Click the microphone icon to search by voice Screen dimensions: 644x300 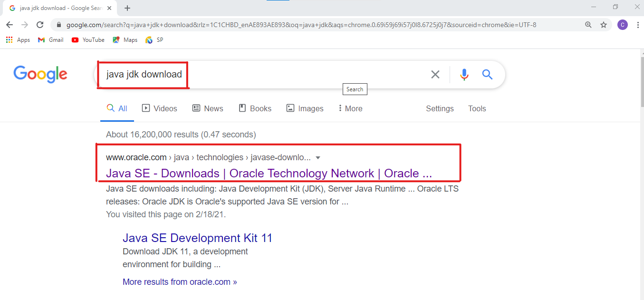[x=464, y=74]
